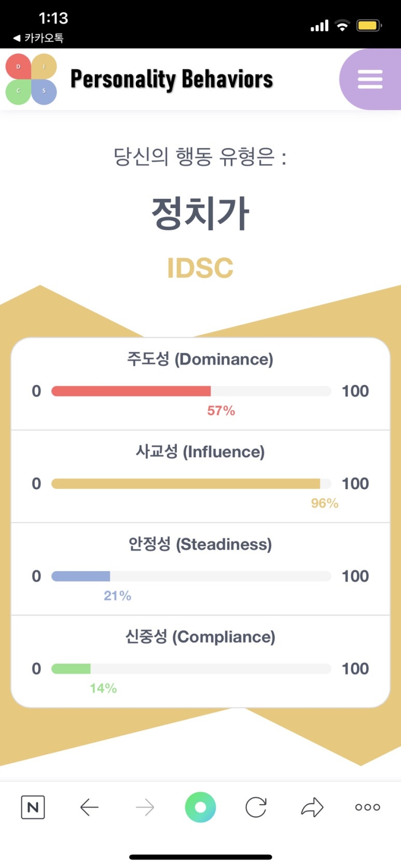The height and width of the screenshot is (868, 401).
Task: Tap the green circle center button
Action: [x=200, y=807]
